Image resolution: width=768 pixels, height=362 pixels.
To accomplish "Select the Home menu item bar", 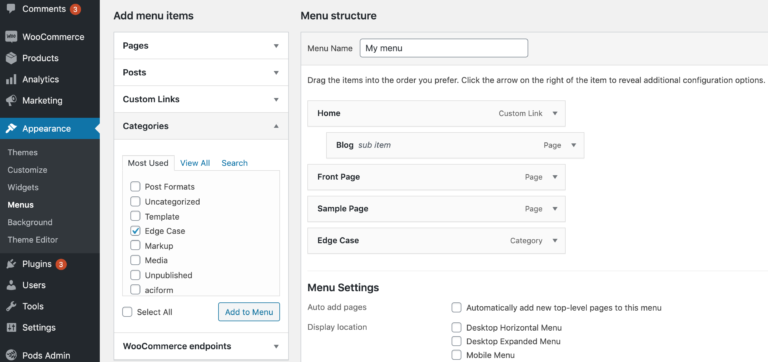I will [436, 114].
